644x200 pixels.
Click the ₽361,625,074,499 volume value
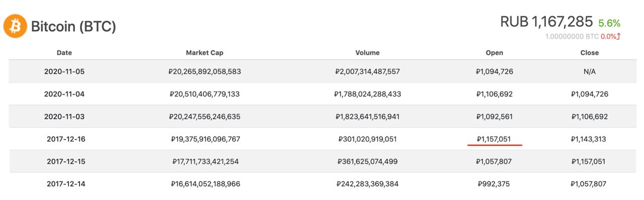point(367,162)
